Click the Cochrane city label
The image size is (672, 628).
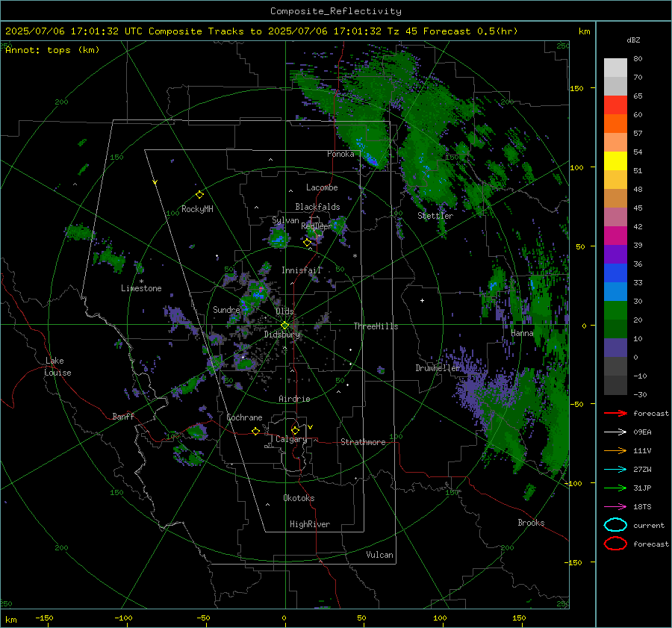[x=244, y=417]
